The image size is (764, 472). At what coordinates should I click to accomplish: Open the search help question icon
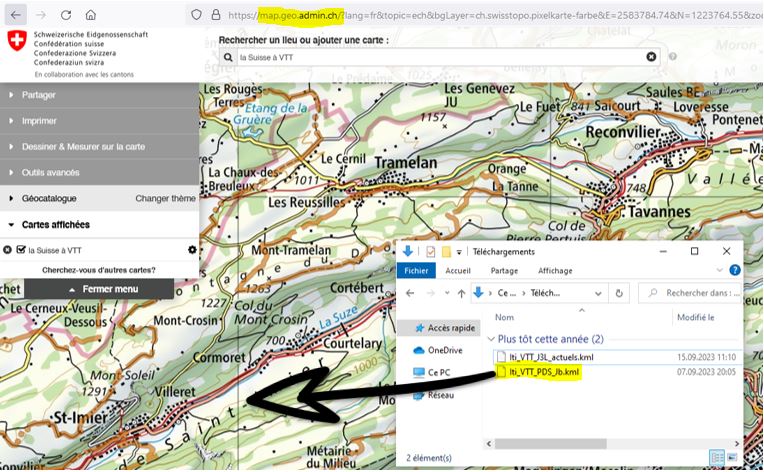click(673, 57)
